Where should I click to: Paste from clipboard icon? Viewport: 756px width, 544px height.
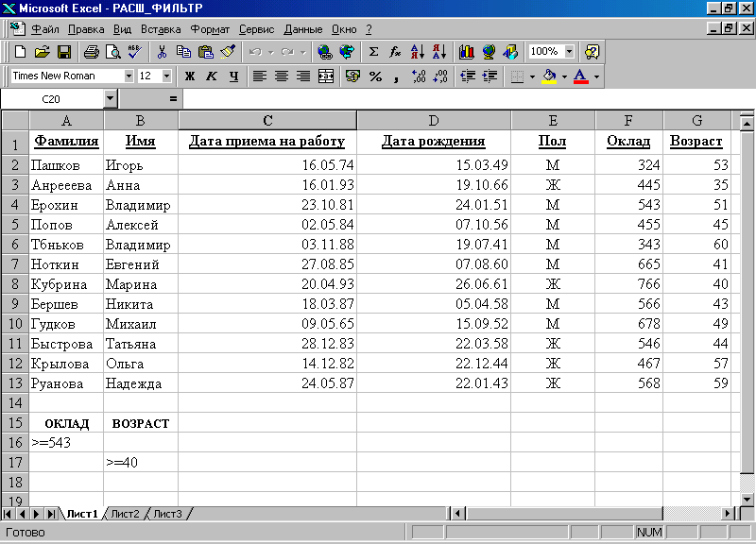pyautogui.click(x=206, y=52)
